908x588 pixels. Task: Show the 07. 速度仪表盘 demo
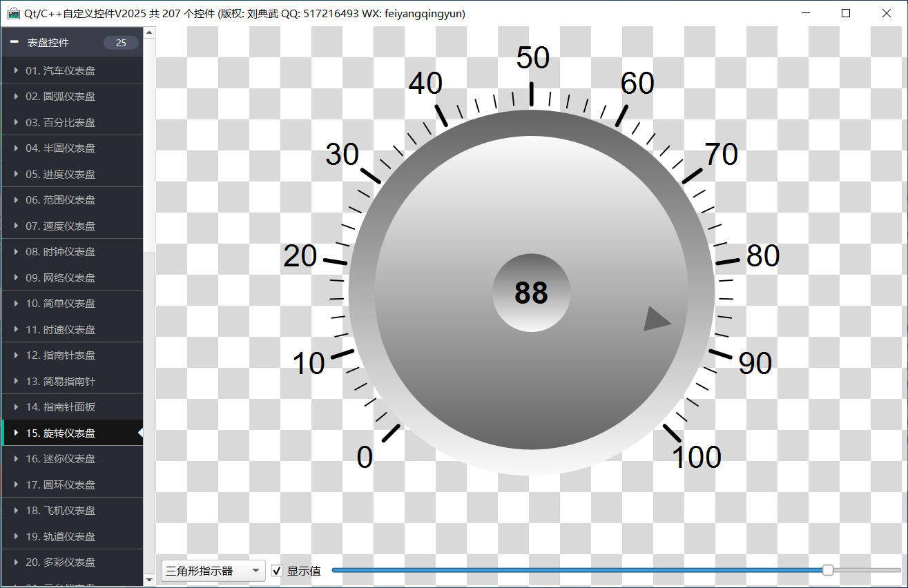pyautogui.click(x=72, y=226)
